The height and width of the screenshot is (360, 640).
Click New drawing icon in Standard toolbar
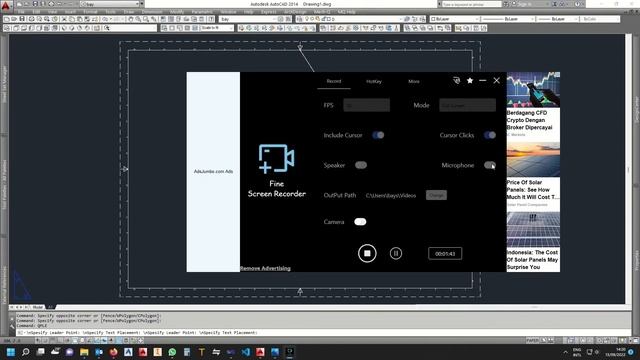pos(7,19)
